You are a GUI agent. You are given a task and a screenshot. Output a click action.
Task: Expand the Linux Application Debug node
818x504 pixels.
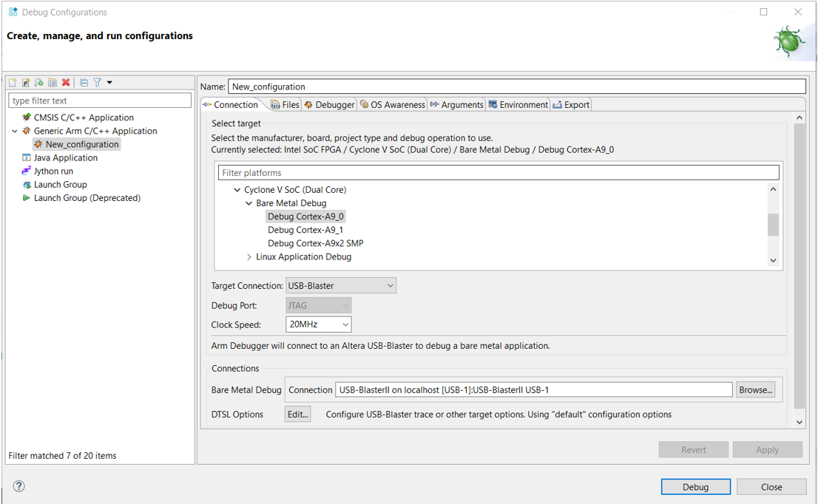249,257
